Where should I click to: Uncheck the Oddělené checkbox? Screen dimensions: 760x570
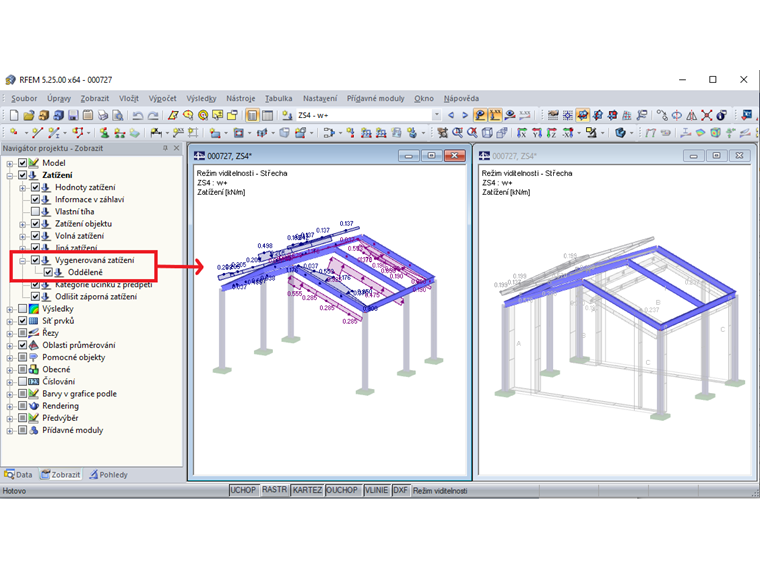[x=48, y=272]
